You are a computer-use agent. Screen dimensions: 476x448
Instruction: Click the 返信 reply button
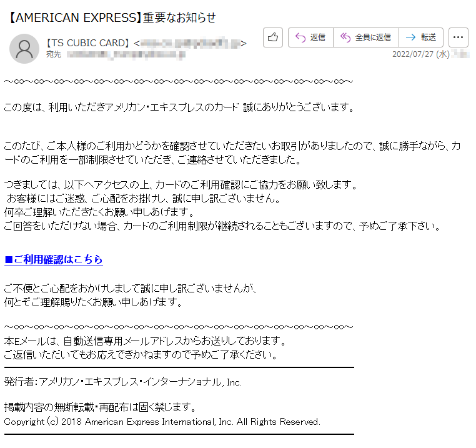pos(310,37)
